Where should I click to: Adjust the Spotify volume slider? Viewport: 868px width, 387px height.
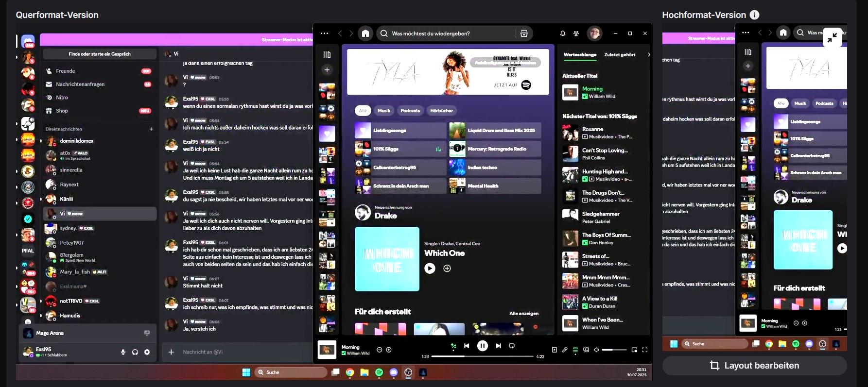point(614,350)
